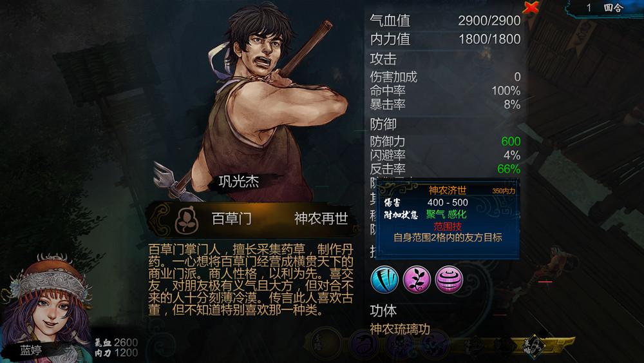Click the 神农济世 skill tooltip title

click(x=448, y=190)
